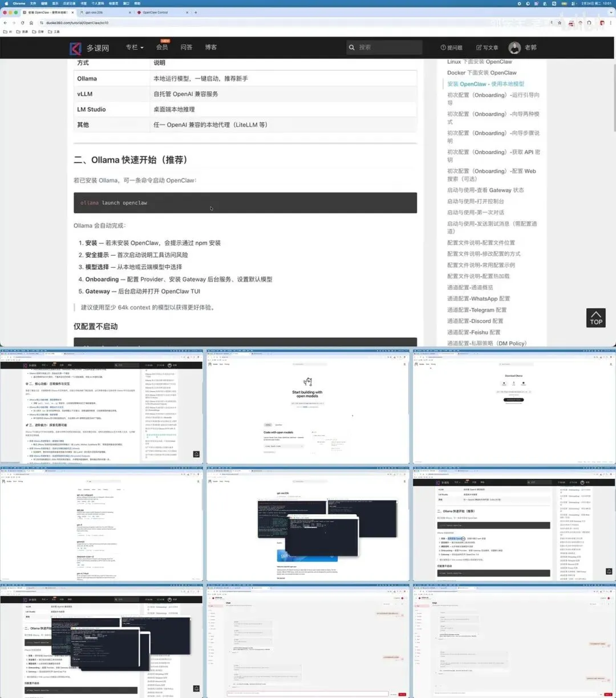Open sidebar link 配置文件说明-常用配置示例

pos(481,265)
